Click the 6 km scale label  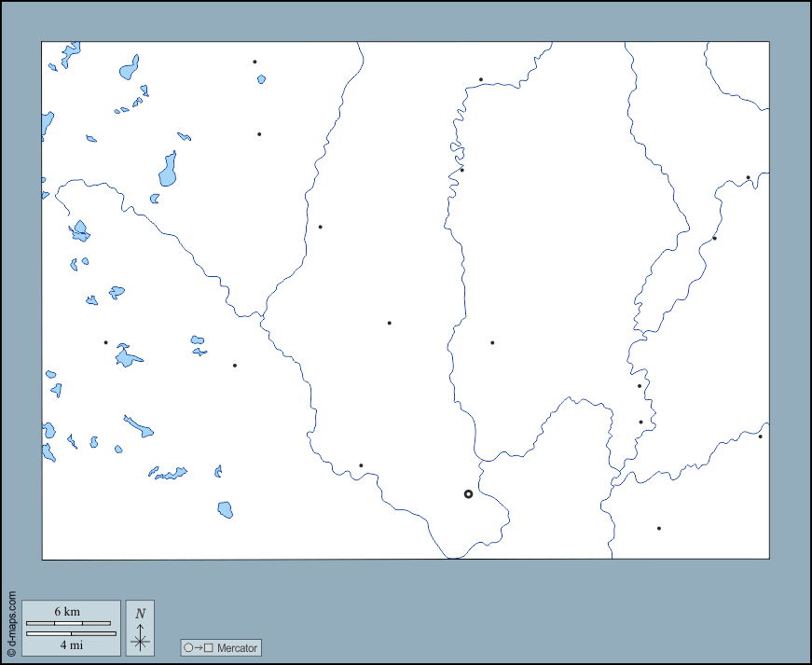coord(67,611)
